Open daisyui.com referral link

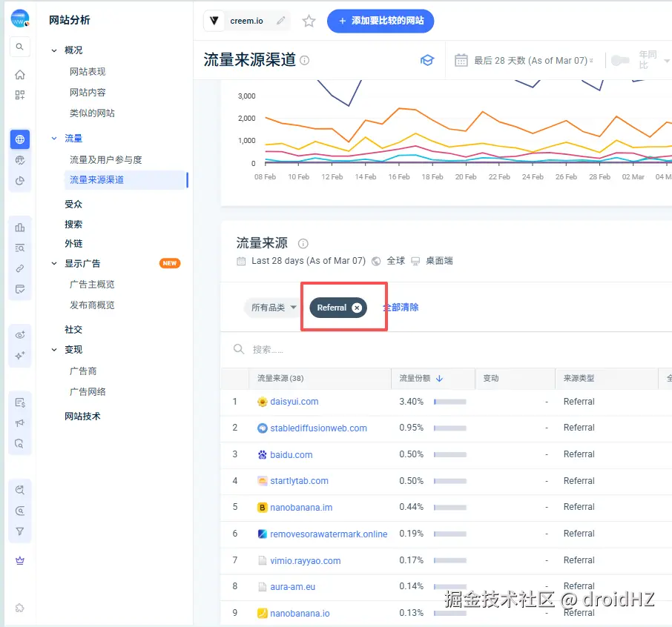coord(294,402)
